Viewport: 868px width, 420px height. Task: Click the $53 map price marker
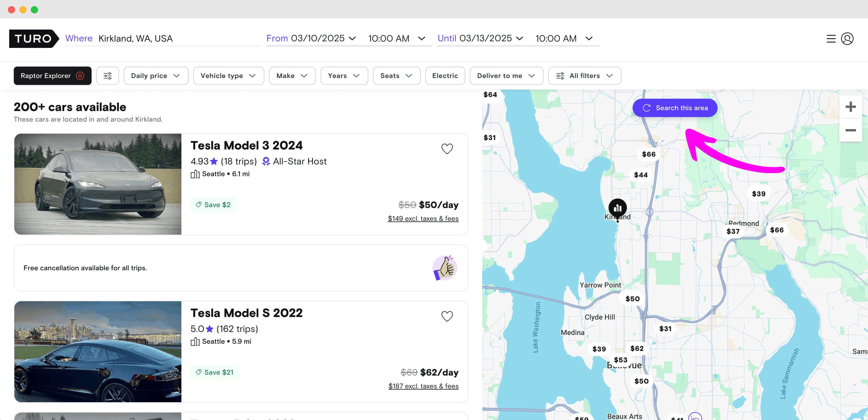620,360
